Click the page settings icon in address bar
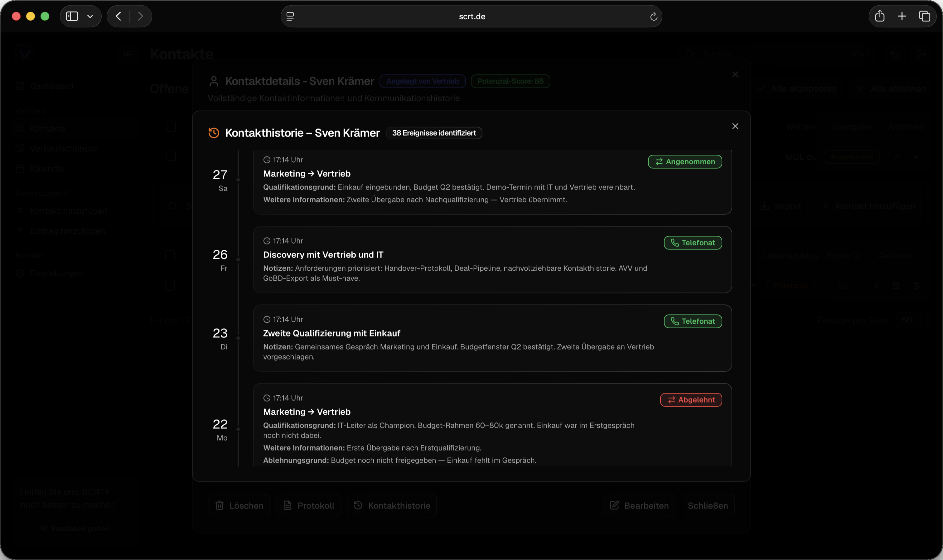 (x=290, y=16)
